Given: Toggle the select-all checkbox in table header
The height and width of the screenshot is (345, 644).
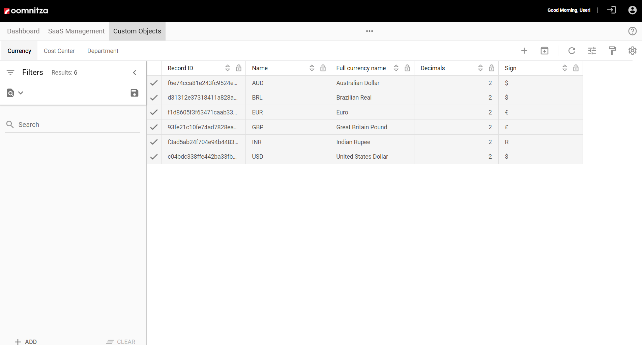Looking at the screenshot, I should (x=154, y=68).
